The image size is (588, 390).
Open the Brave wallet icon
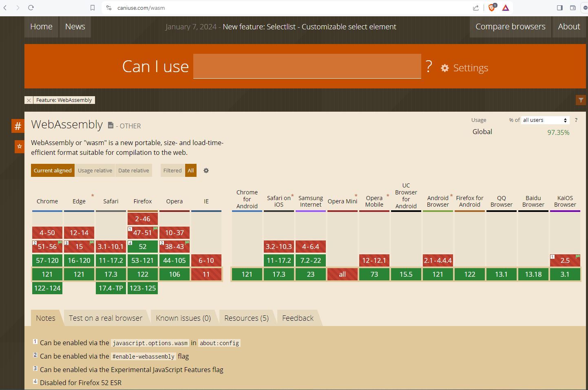573,8
